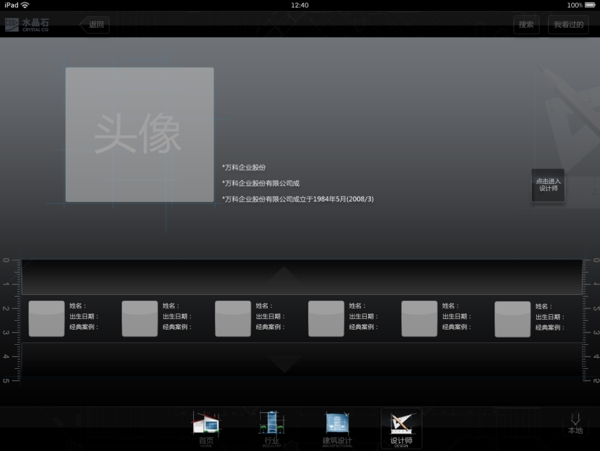Click the up arrow above designer list
This screenshot has width=600, height=451.
click(284, 275)
